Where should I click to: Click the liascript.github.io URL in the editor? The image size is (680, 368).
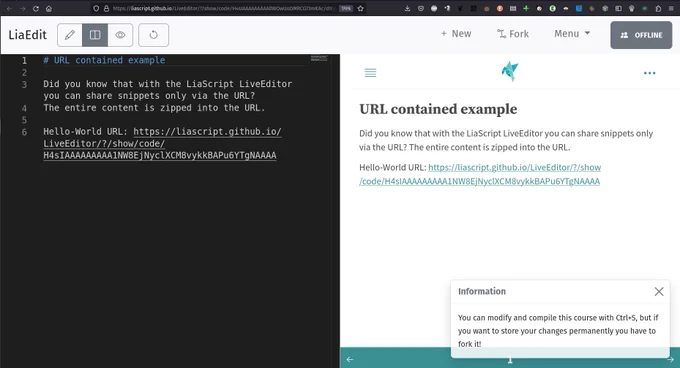[163, 143]
